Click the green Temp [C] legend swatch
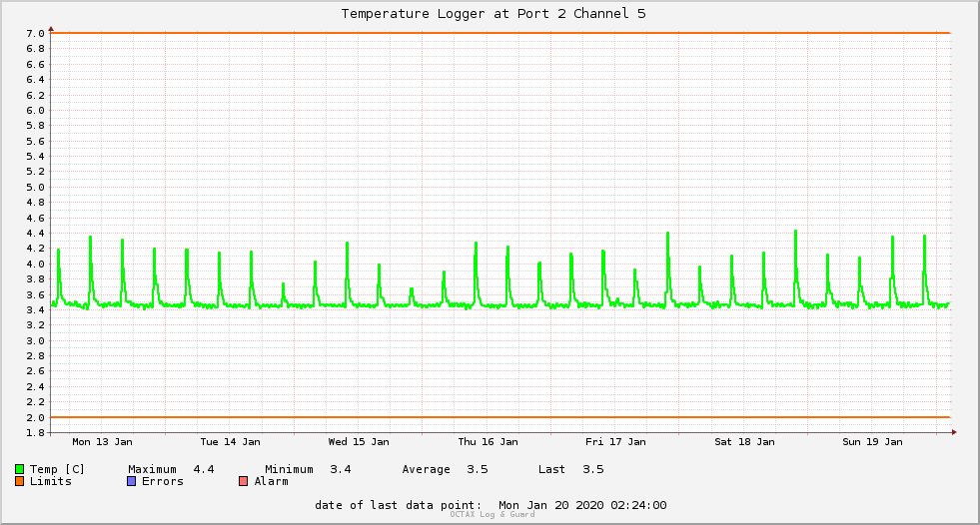980x525 pixels. tap(19, 469)
